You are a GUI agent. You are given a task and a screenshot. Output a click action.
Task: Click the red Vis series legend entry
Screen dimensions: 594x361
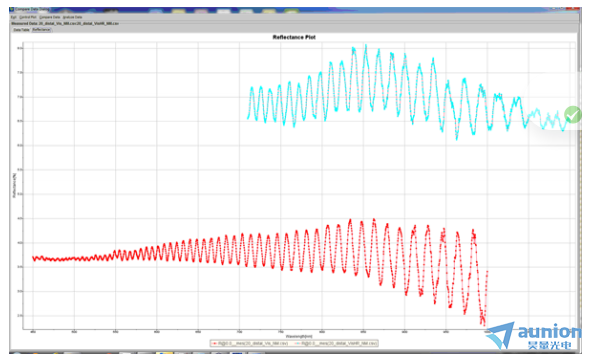[x=250, y=343]
